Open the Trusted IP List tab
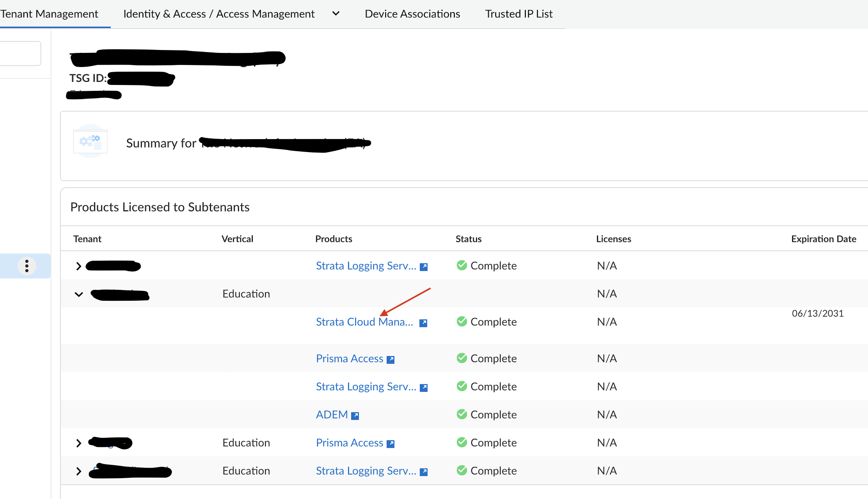The width and height of the screenshot is (868, 499). (519, 14)
